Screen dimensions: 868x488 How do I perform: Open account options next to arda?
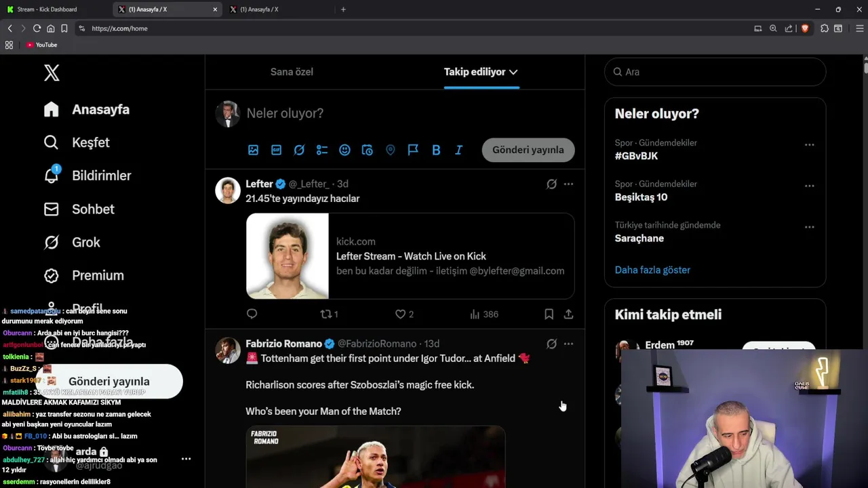[x=186, y=459]
